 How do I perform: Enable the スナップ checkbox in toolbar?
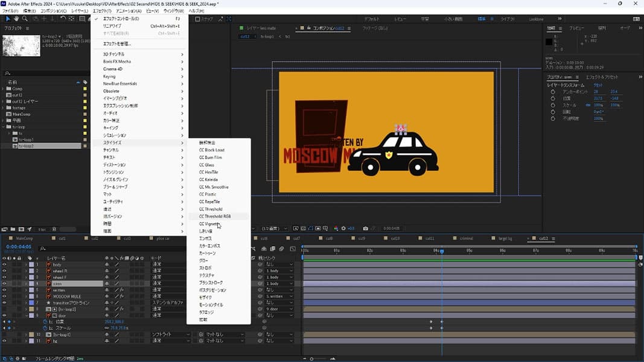(x=197, y=19)
